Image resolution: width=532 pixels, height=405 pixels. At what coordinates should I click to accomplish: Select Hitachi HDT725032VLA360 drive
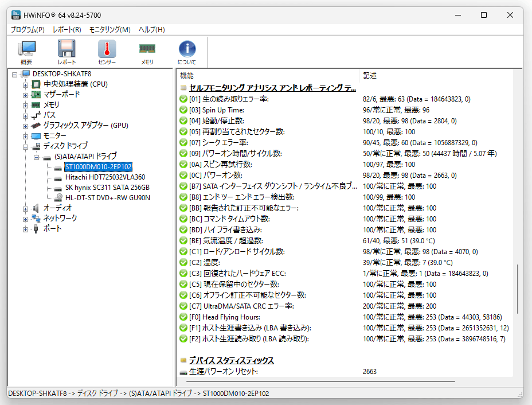click(105, 177)
